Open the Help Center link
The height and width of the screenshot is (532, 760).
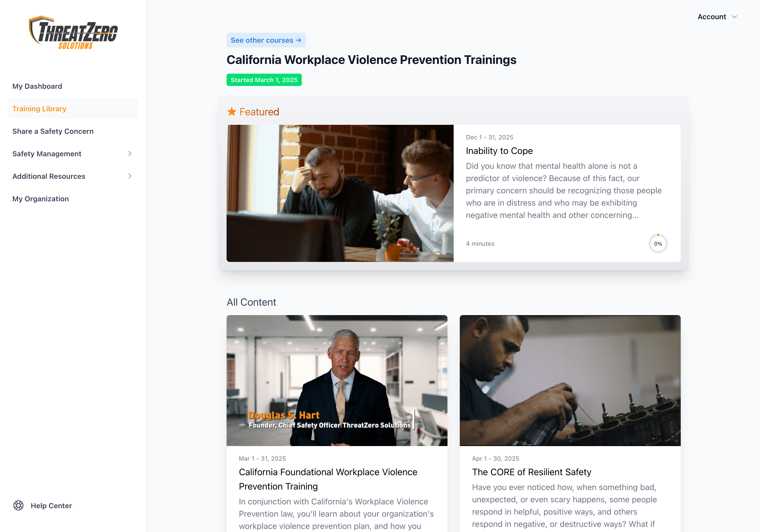51,505
